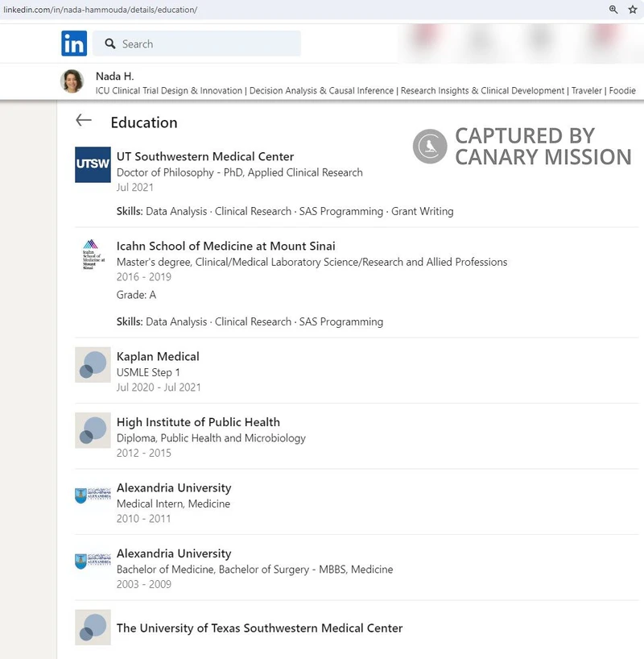This screenshot has width=644, height=659.
Task: Click inside the Search input field
Action: (201, 43)
